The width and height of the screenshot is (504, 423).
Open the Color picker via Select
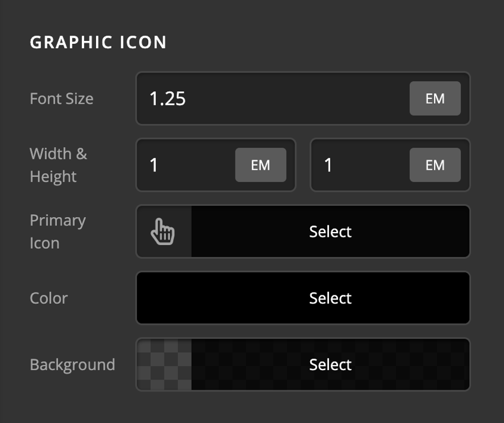pyautogui.click(x=330, y=298)
